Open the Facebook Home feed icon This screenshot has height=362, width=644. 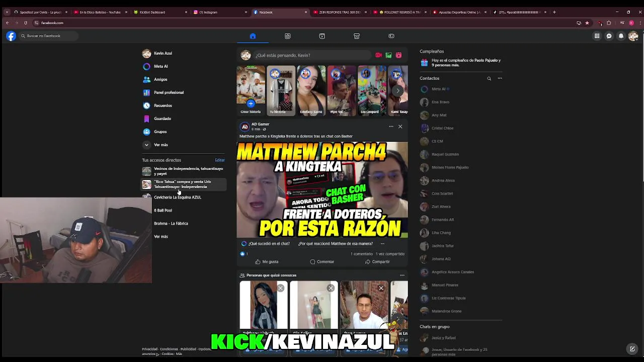(x=253, y=36)
